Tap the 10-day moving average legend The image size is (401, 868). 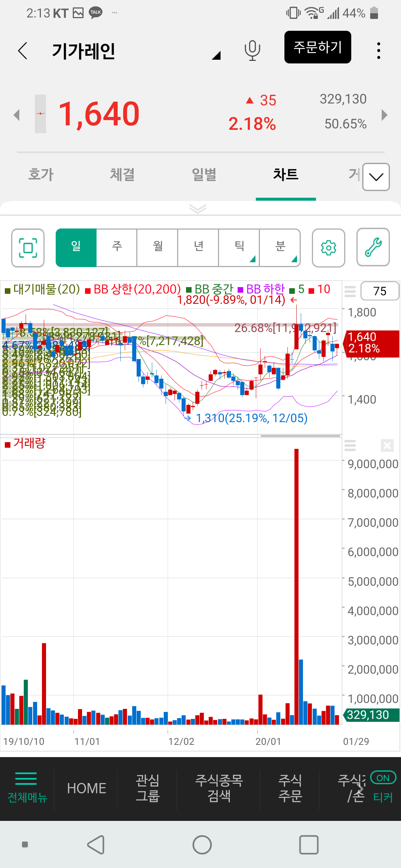pos(320,289)
